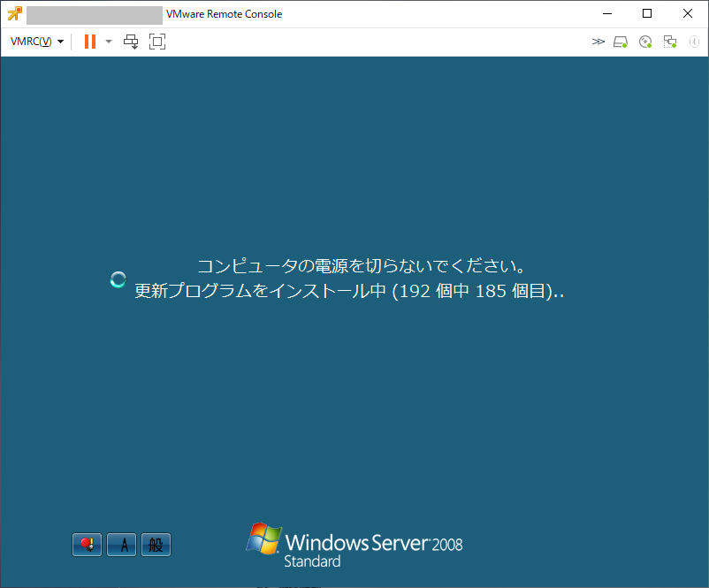Click the IME conversion mode '般' button
This screenshot has height=588, width=709.
click(156, 545)
